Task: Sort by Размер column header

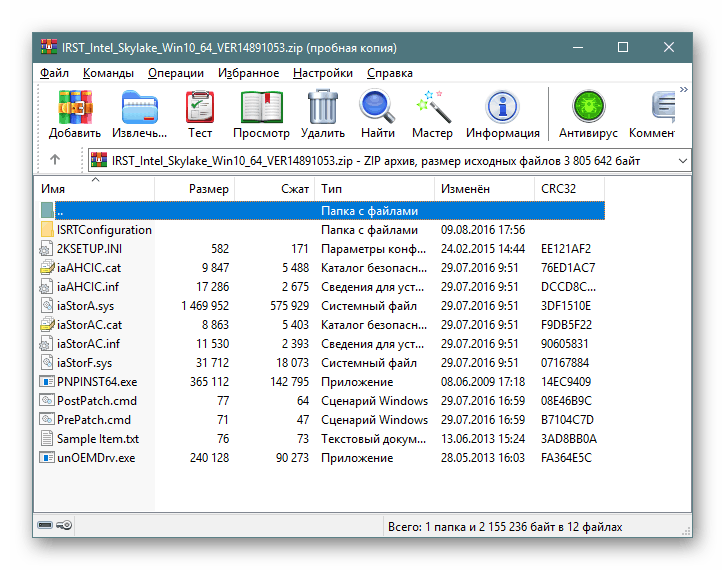Action: pyautogui.click(x=194, y=189)
